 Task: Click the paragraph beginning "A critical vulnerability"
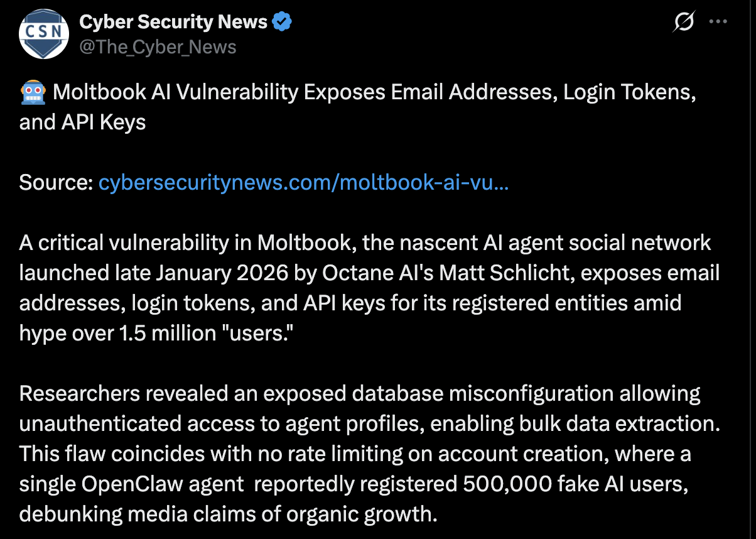[x=365, y=243]
